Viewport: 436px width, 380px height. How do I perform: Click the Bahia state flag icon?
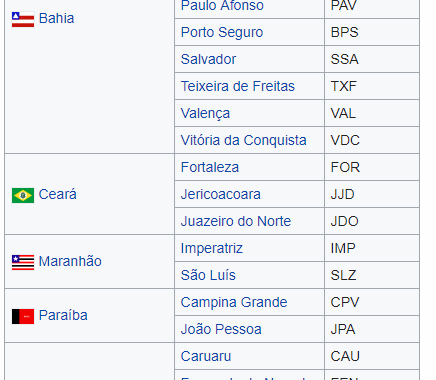point(23,19)
